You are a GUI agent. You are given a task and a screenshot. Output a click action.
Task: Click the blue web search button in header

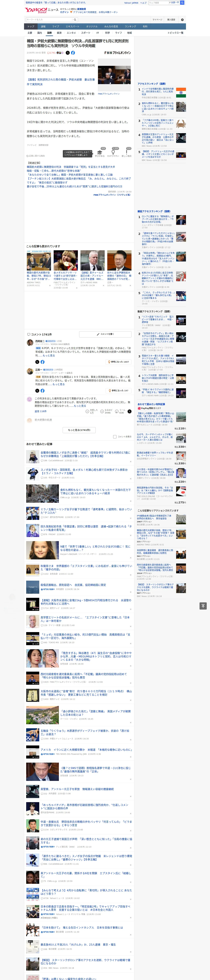point(182,3)
